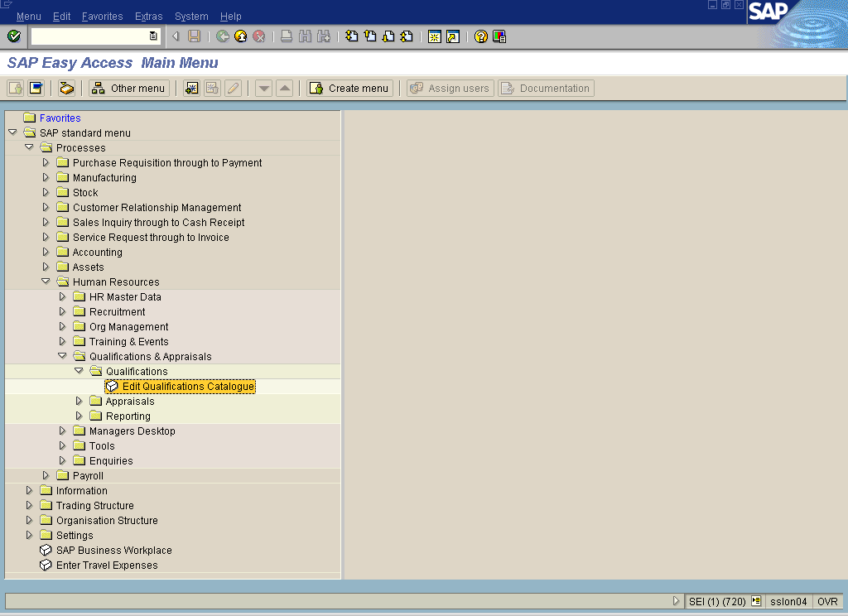This screenshot has height=616, width=848.
Task: Open the Extras menu
Action: [x=148, y=17]
